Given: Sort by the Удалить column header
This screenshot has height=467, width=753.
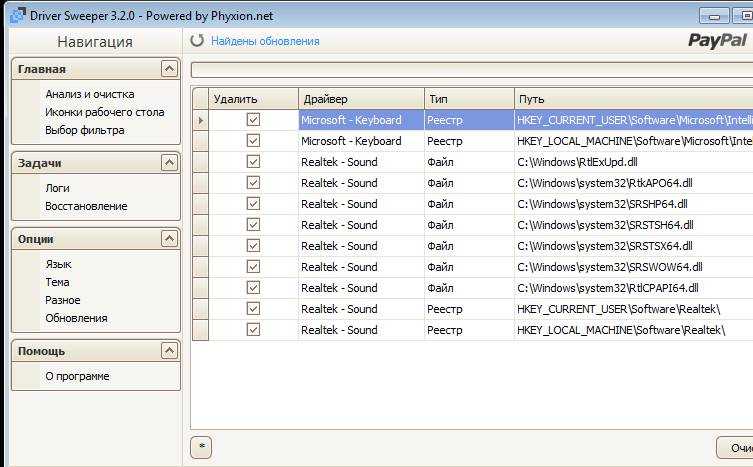Looking at the screenshot, I should [254, 99].
